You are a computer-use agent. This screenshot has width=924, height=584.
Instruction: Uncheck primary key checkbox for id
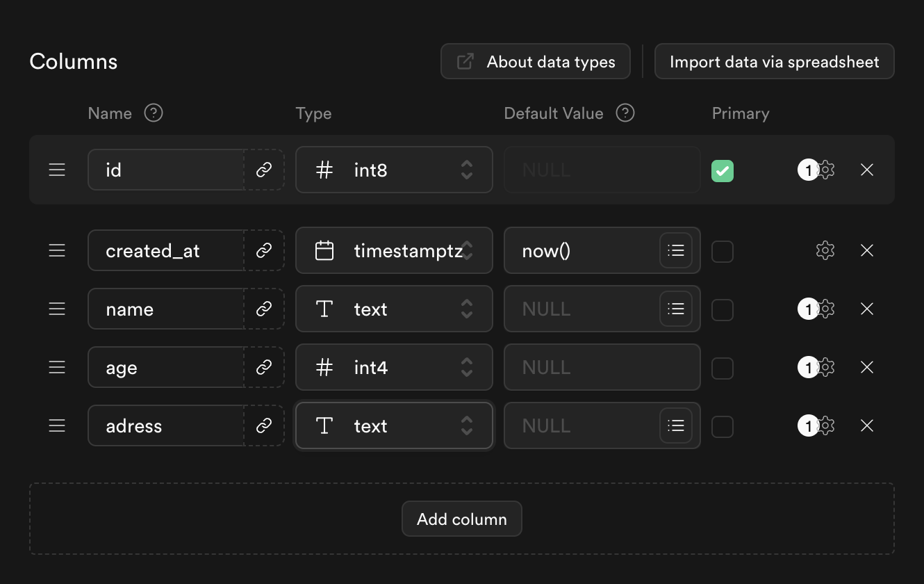pyautogui.click(x=723, y=170)
